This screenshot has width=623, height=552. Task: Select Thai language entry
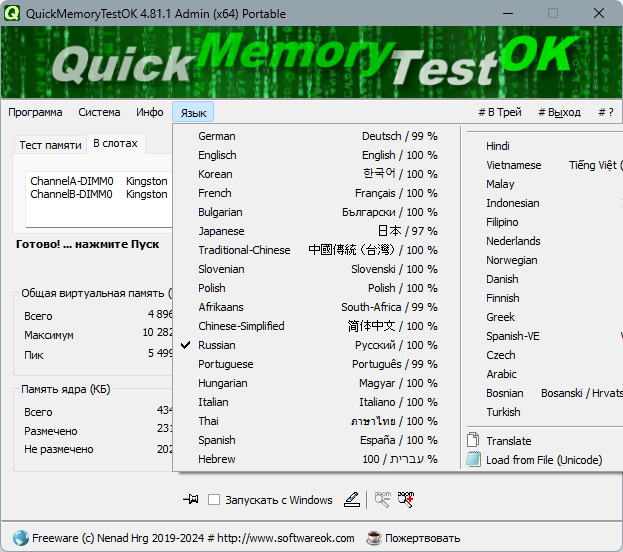(x=317, y=421)
